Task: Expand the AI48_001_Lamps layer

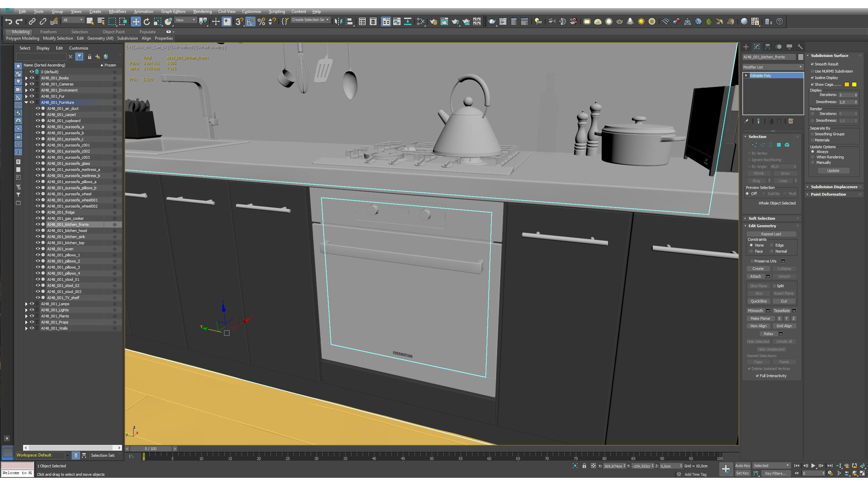Action: pyautogui.click(x=26, y=304)
